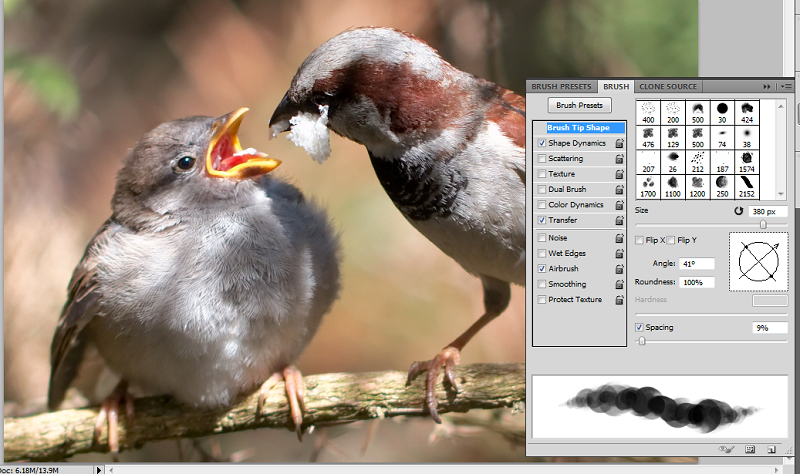The image size is (800, 474).
Task: Lock Texture settings
Action: pos(619,174)
